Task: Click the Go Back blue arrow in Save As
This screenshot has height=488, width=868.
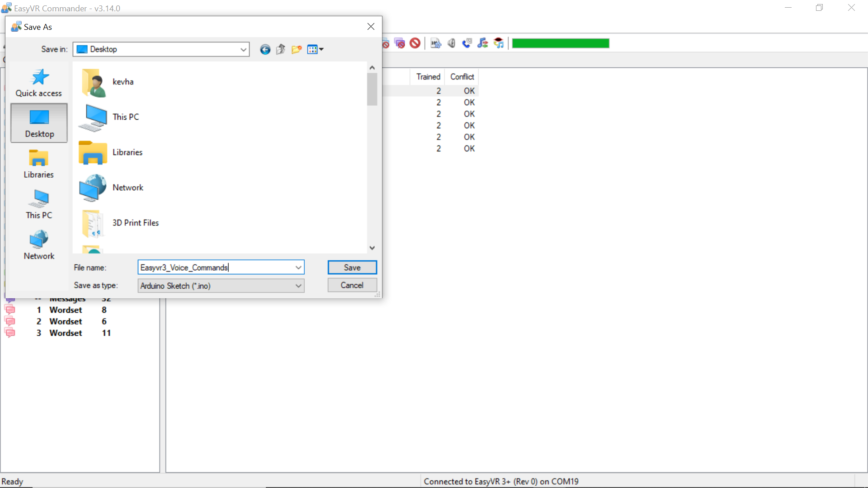Action: point(265,49)
